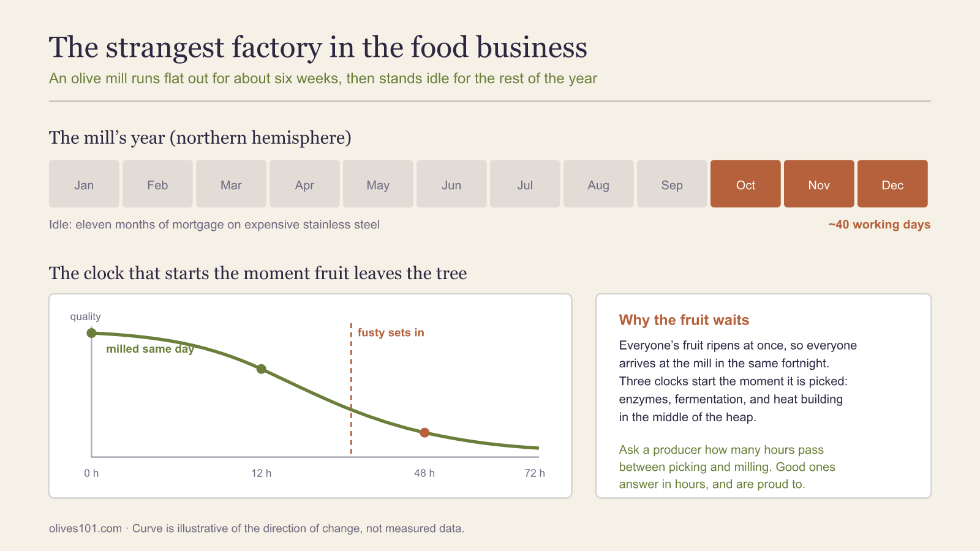Click the main title heading
The width and height of the screenshot is (980, 551).
318,47
